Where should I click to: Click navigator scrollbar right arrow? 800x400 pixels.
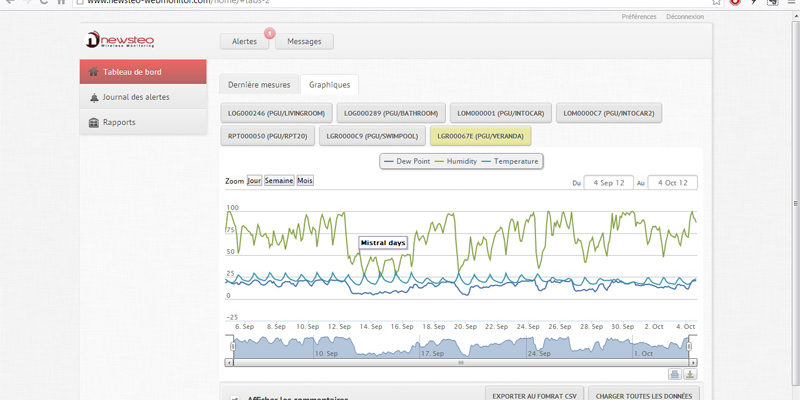(693, 363)
